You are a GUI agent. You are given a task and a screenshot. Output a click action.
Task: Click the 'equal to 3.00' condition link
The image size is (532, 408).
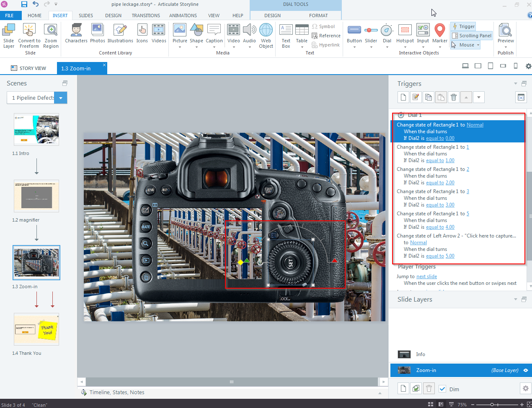[440, 205]
